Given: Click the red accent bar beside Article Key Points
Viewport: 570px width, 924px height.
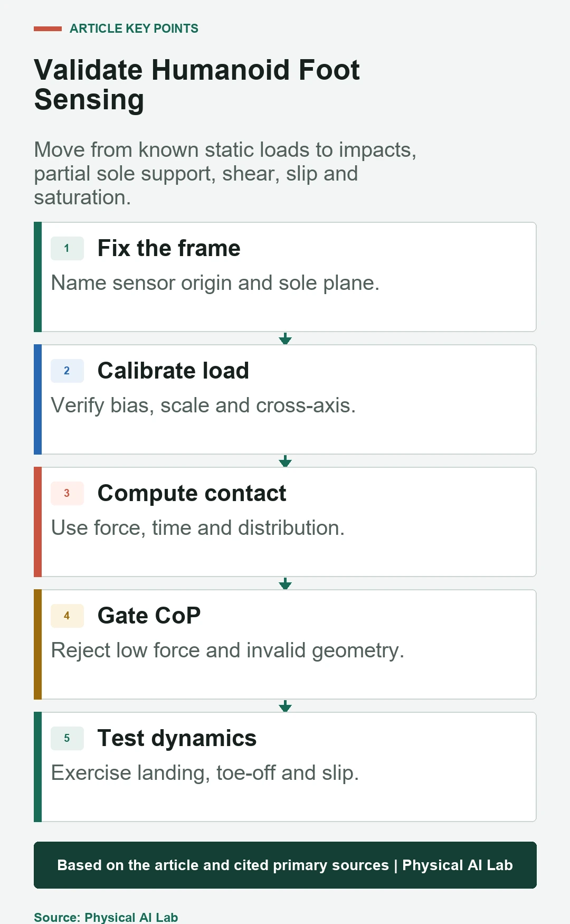Looking at the screenshot, I should coord(47,29).
